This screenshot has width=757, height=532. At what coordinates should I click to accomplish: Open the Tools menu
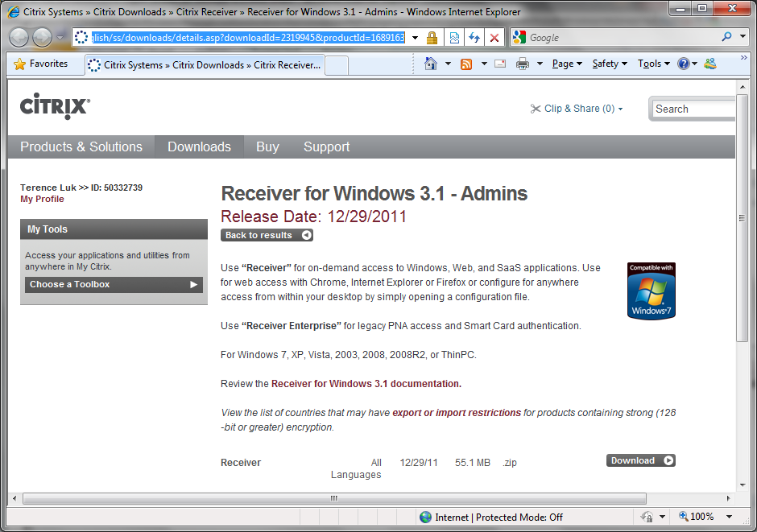click(x=654, y=64)
